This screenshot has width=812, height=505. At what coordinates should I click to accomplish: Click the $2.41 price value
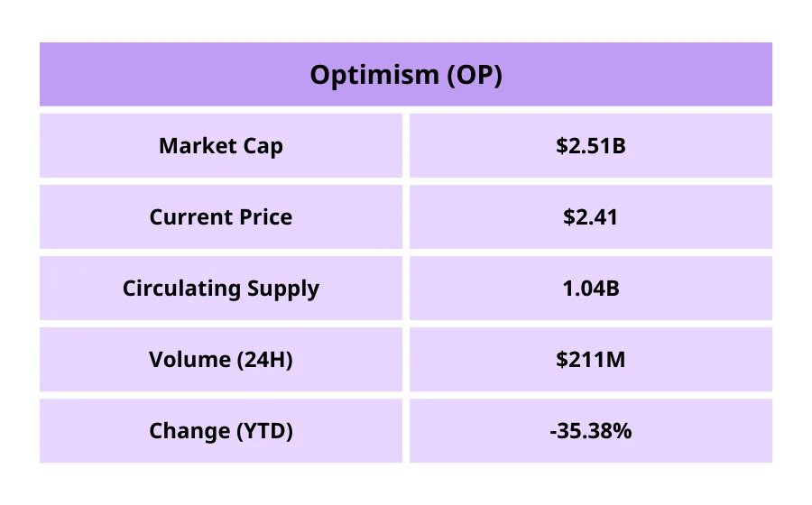(x=591, y=216)
